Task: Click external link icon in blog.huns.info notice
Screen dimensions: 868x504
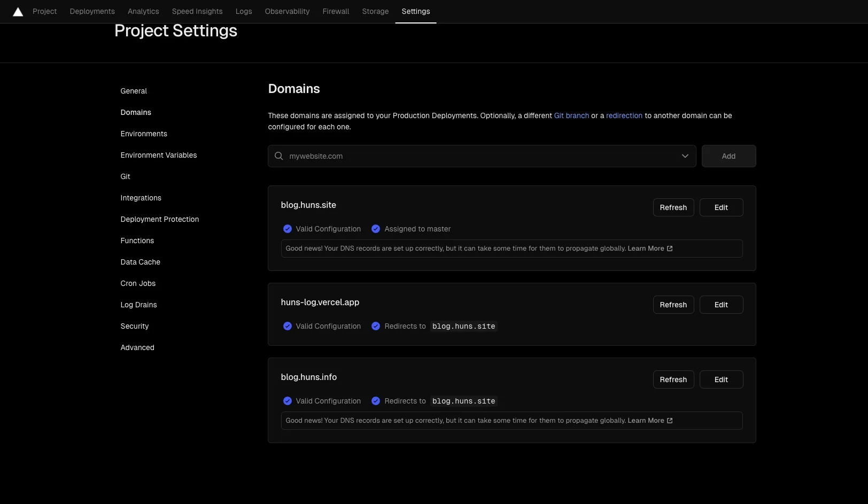Action: tap(670, 421)
